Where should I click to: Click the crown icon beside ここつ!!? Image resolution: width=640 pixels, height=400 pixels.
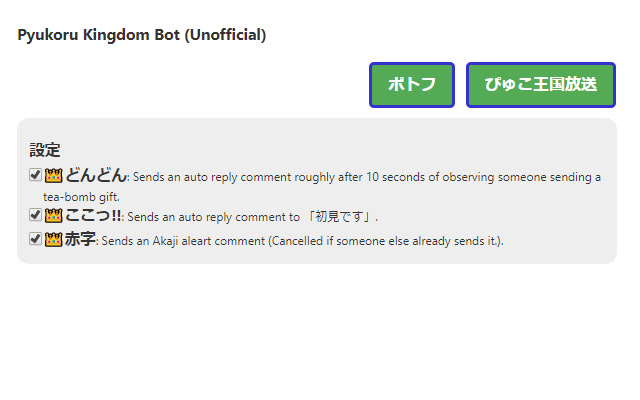[54, 214]
